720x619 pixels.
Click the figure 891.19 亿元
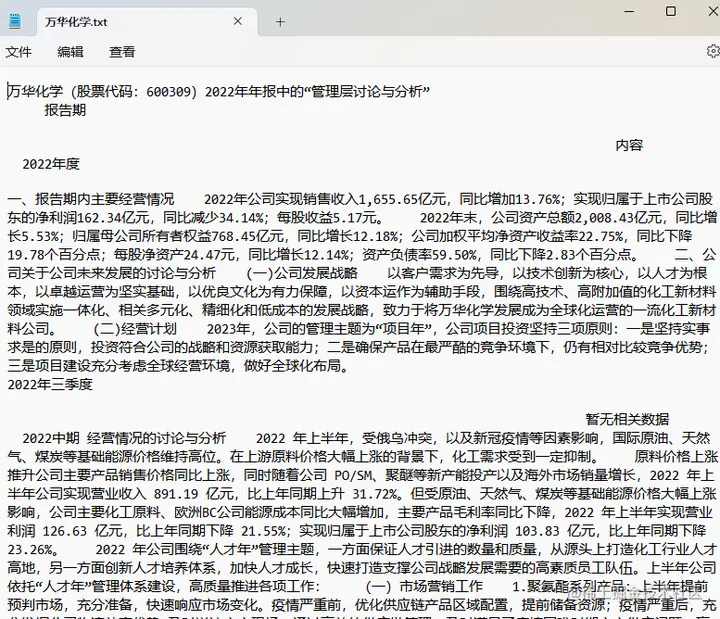tap(195, 494)
